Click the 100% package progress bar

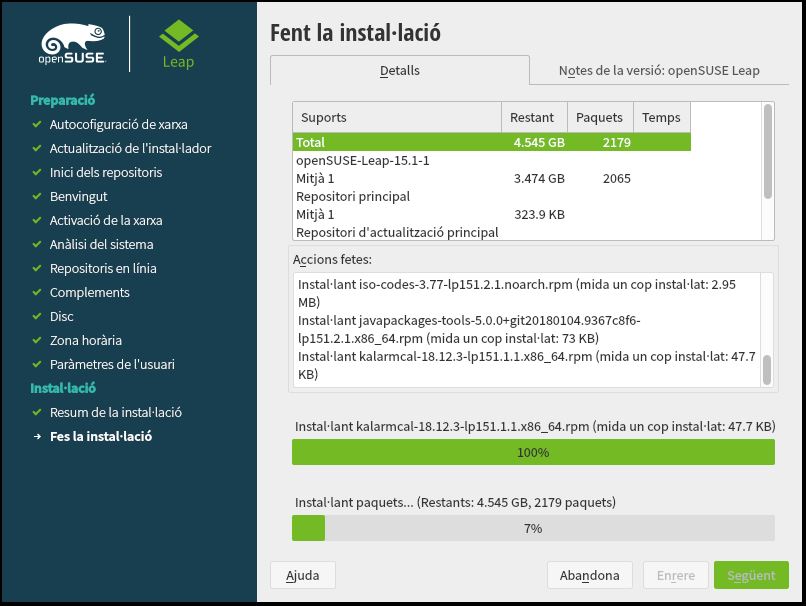tap(532, 453)
